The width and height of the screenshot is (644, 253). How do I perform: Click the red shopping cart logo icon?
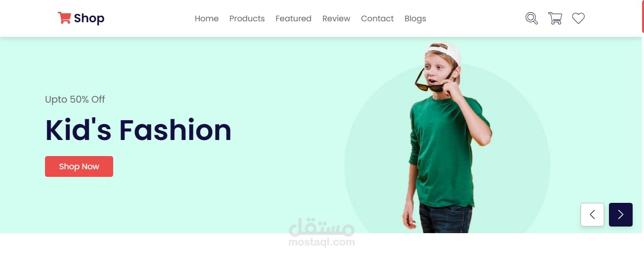pos(64,18)
